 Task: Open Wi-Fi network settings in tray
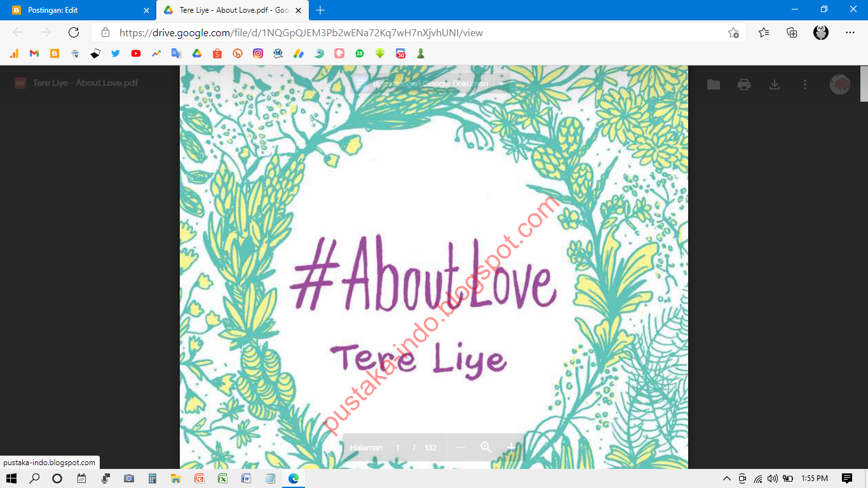coord(757,478)
